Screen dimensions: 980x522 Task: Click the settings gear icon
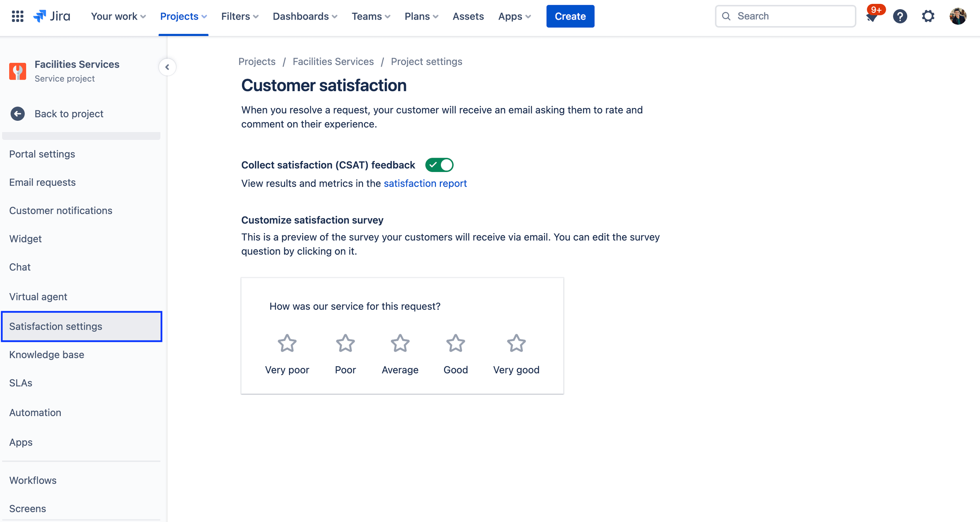[928, 16]
